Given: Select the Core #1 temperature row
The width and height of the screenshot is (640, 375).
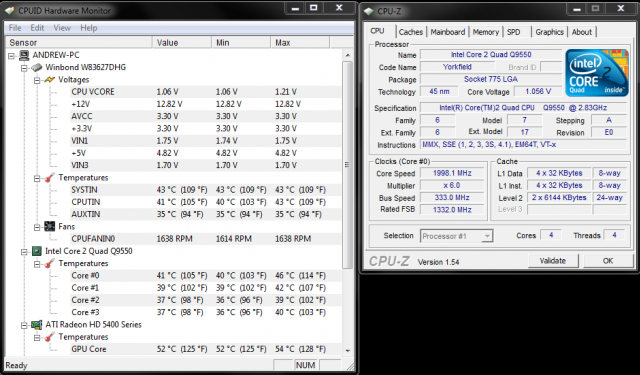Looking at the screenshot, I should pyautogui.click(x=205, y=288).
